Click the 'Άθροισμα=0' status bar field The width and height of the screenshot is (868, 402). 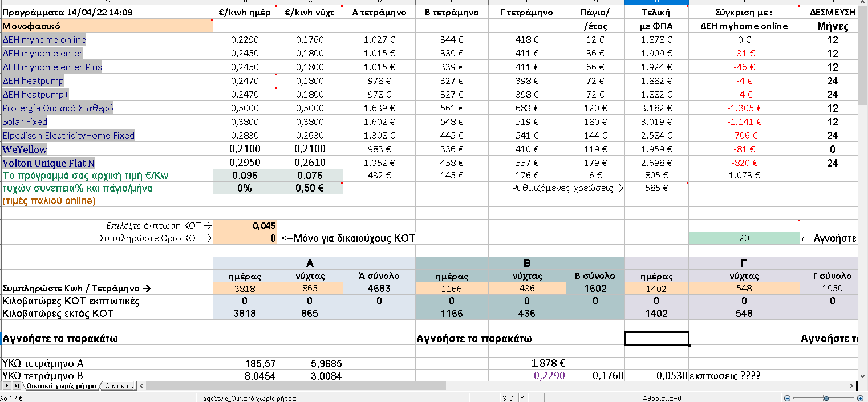[662, 399]
